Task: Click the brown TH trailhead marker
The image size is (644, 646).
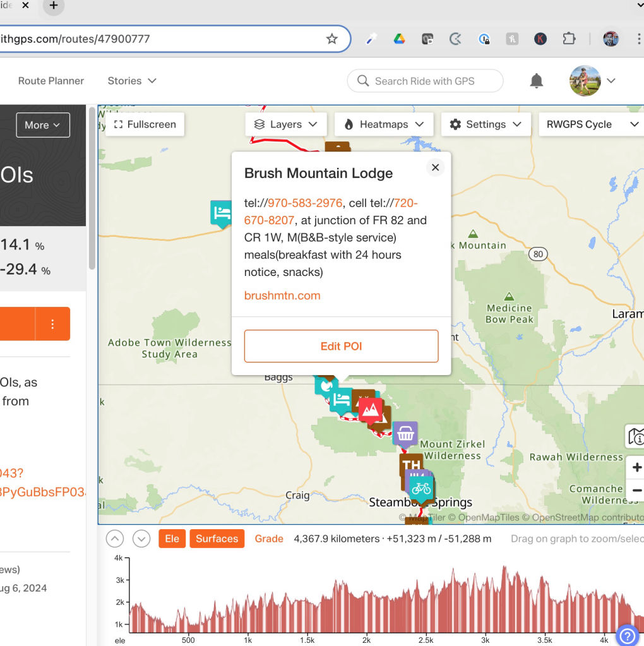Action: coord(410,465)
